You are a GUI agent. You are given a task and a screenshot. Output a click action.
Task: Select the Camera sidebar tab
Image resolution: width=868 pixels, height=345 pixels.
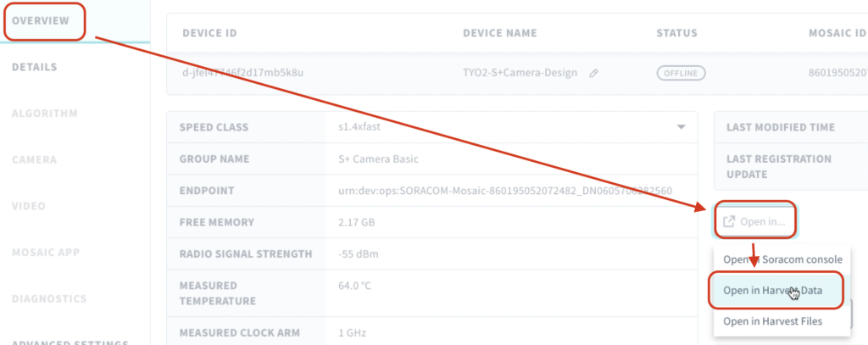click(x=35, y=159)
